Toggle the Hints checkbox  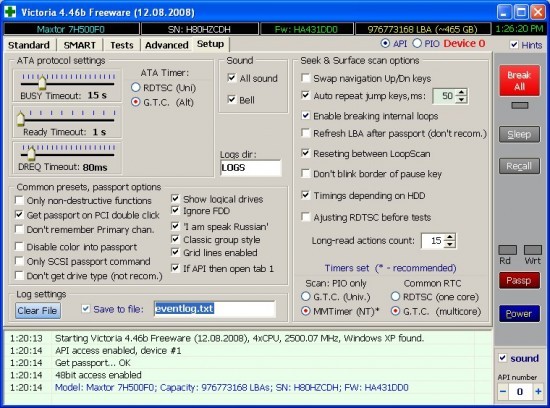coord(514,45)
